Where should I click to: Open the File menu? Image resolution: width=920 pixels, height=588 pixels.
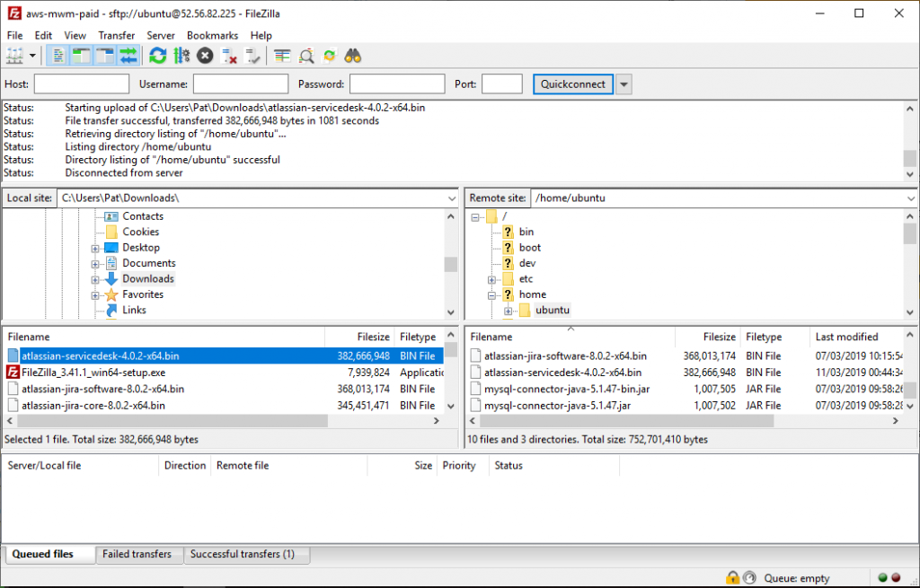click(x=14, y=35)
